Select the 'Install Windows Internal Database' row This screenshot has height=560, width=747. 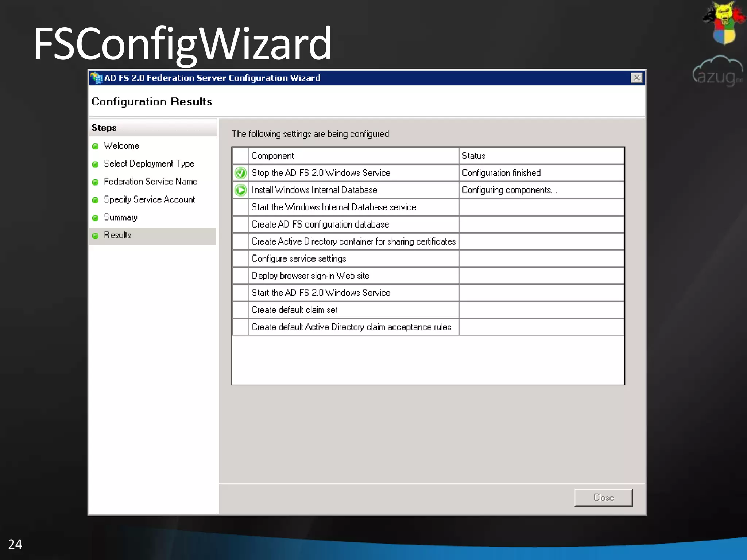tap(428, 190)
